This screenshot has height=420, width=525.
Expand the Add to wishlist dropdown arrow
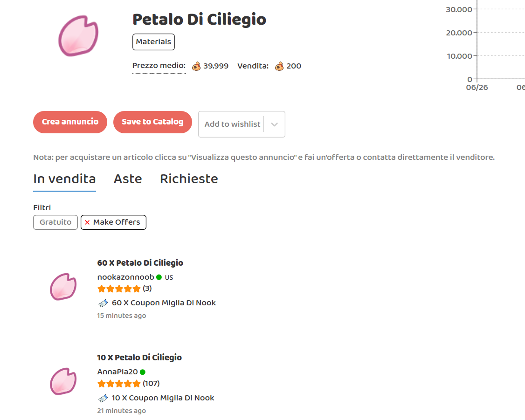point(275,124)
